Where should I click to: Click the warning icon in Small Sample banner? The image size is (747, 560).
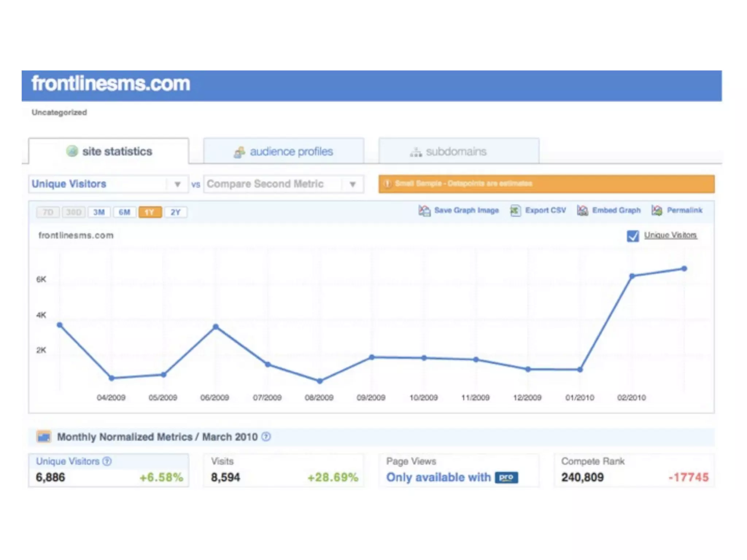click(x=387, y=183)
